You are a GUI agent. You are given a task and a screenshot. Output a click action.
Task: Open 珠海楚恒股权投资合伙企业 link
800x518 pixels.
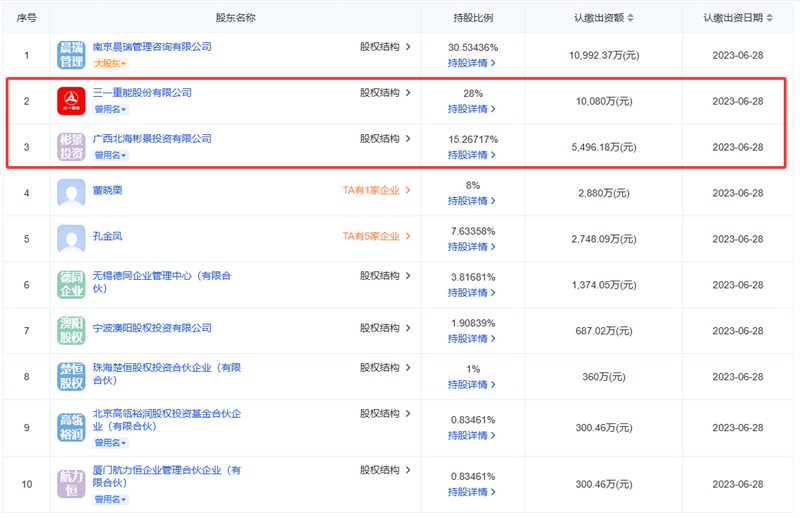167,374
